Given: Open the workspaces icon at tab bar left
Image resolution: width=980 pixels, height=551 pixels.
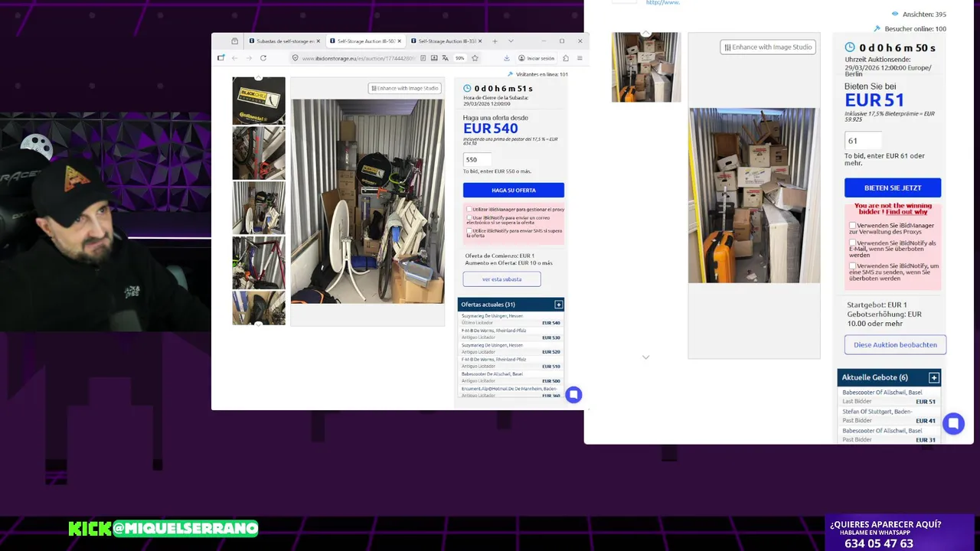Looking at the screenshot, I should tap(235, 41).
